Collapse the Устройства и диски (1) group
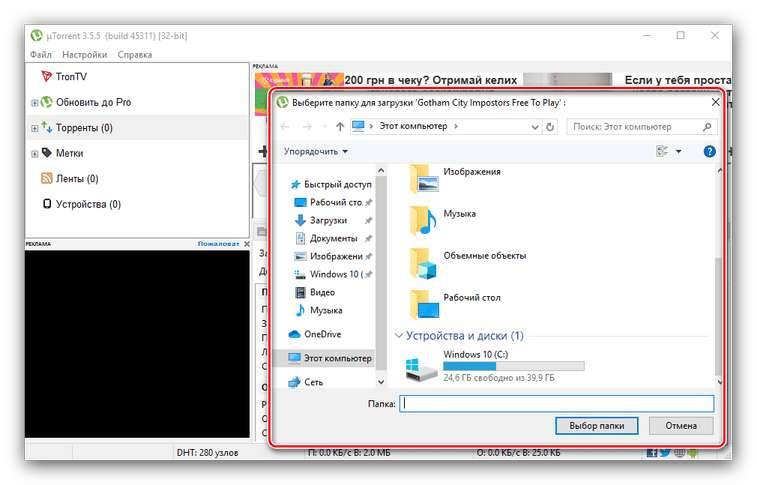This screenshot has height=485, width=757. coord(400,336)
